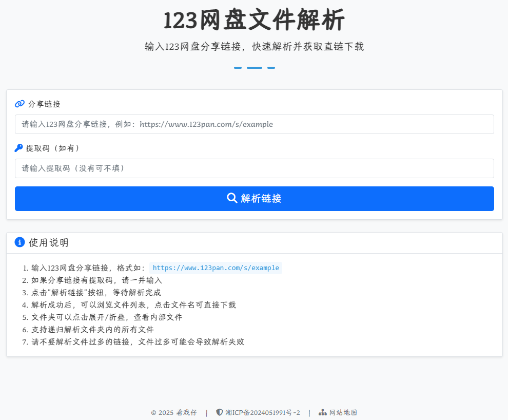Click the 看戏仔 footer link

186,412
